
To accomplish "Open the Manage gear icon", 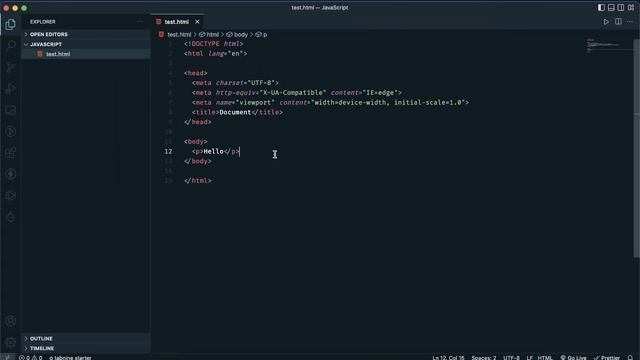I will [x=11, y=342].
